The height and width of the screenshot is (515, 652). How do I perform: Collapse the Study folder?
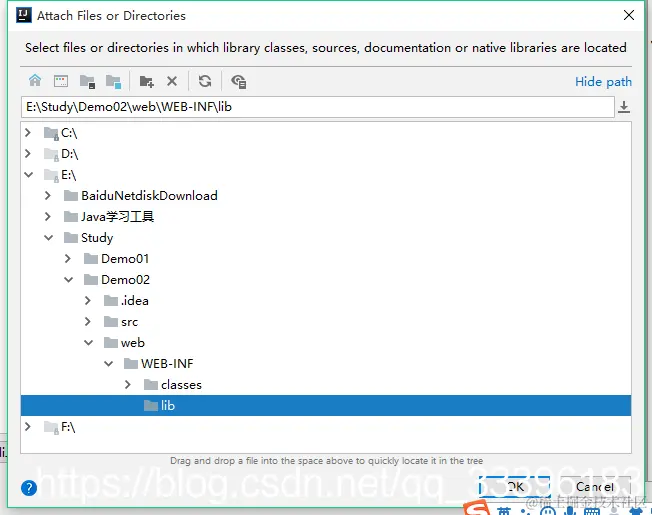click(x=48, y=237)
